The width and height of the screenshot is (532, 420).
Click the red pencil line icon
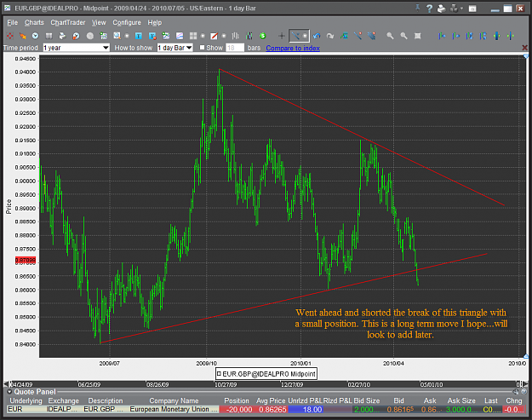point(214,36)
